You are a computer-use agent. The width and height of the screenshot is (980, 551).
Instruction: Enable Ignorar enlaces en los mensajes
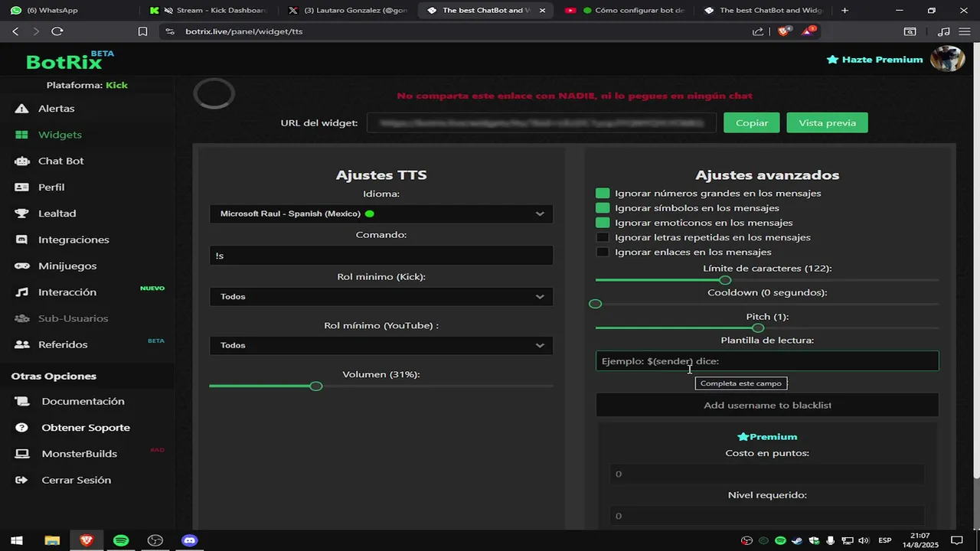[x=603, y=252]
